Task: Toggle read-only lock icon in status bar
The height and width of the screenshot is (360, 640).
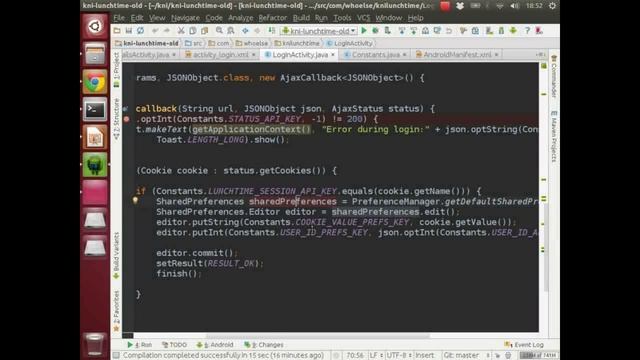Action: (498, 356)
